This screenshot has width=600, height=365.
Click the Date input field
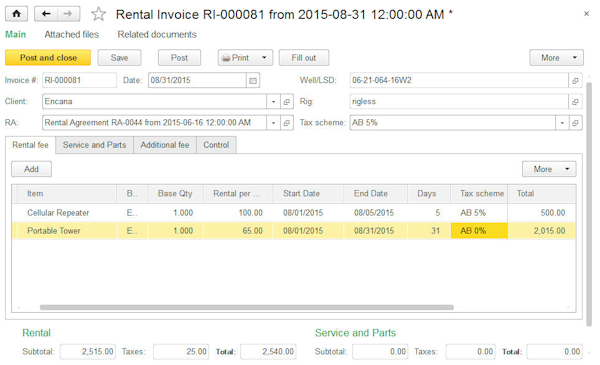tap(197, 80)
